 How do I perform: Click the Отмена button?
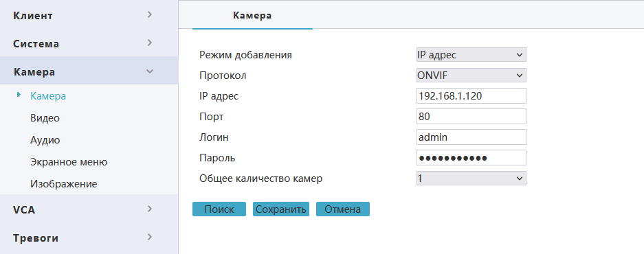(342, 209)
